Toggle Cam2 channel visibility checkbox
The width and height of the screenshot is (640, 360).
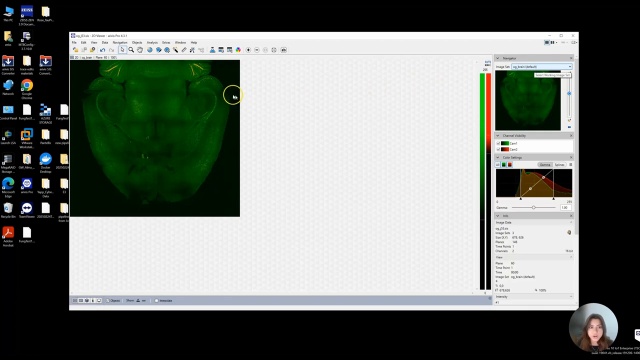(498, 149)
